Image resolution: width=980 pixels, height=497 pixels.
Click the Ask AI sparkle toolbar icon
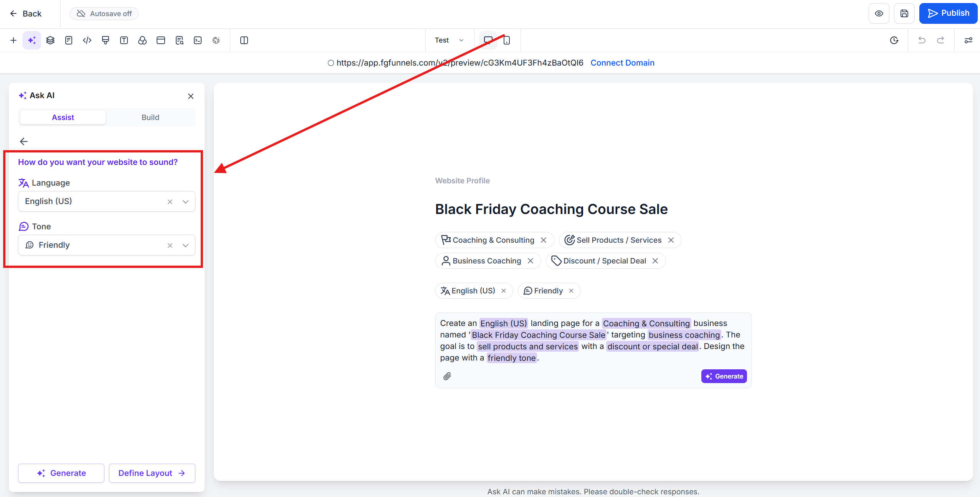pos(32,40)
